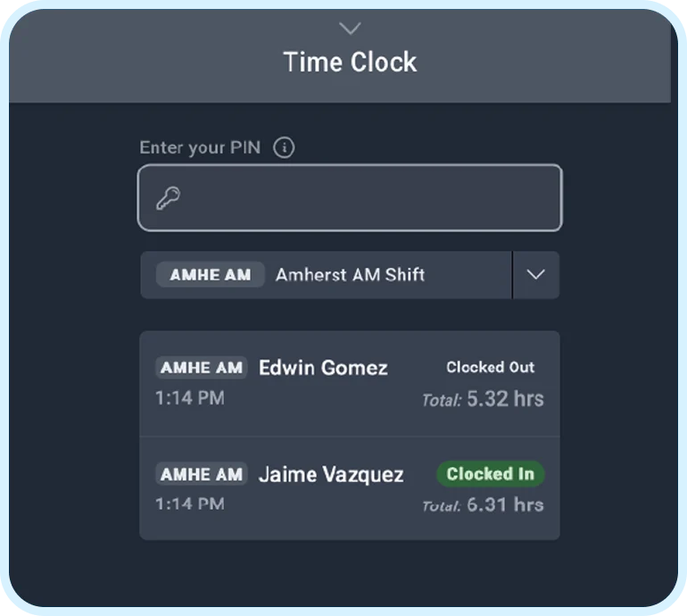Collapse the Time Clock panel using top chevron
The height and width of the screenshot is (616, 687).
point(350,28)
